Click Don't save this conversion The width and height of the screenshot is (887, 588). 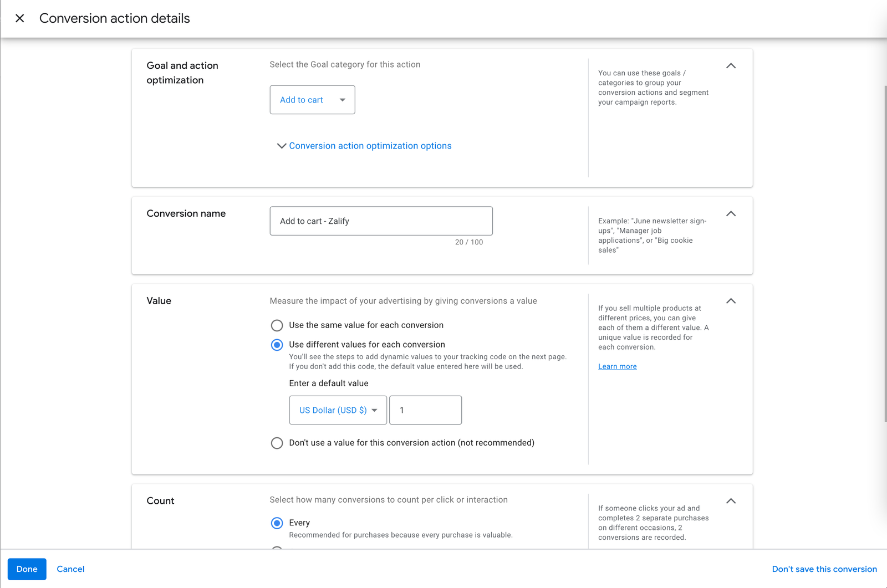(x=824, y=569)
